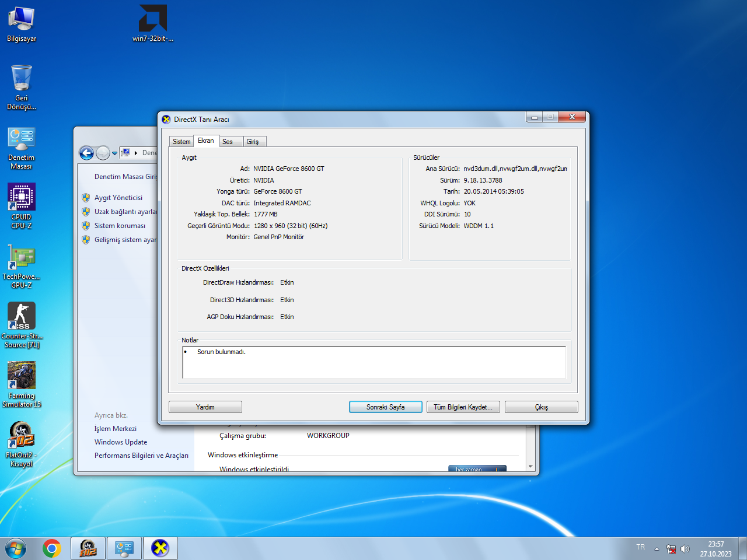
Task: Switch to the System control panel taskbar button
Action: tap(124, 548)
